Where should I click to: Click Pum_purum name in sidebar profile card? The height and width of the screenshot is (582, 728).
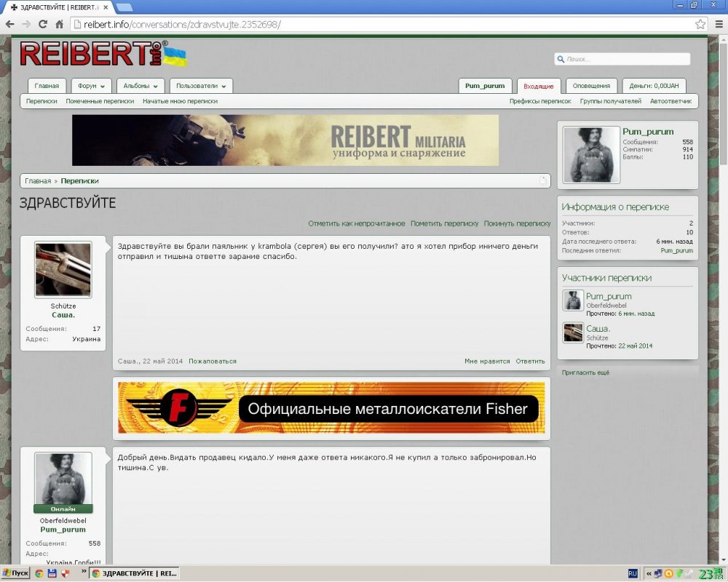pyautogui.click(x=648, y=132)
